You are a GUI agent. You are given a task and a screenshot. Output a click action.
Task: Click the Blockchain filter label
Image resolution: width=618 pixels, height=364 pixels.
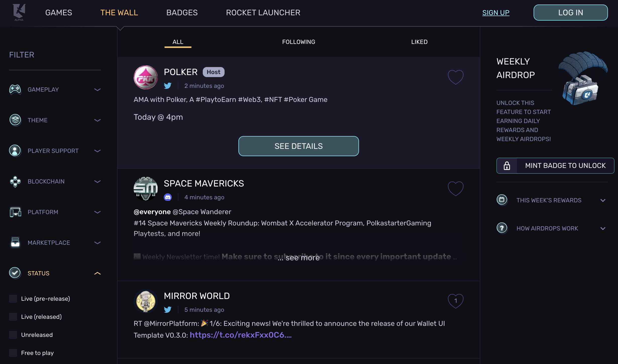(x=46, y=181)
